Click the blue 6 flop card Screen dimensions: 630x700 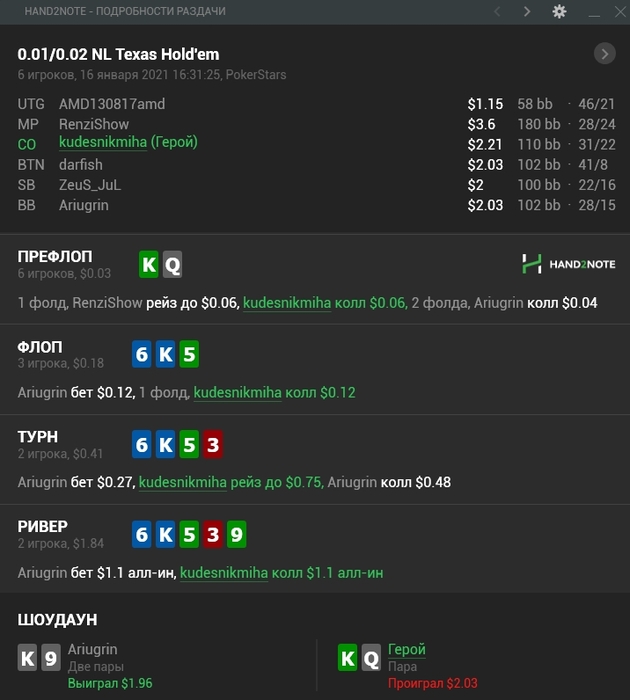142,354
